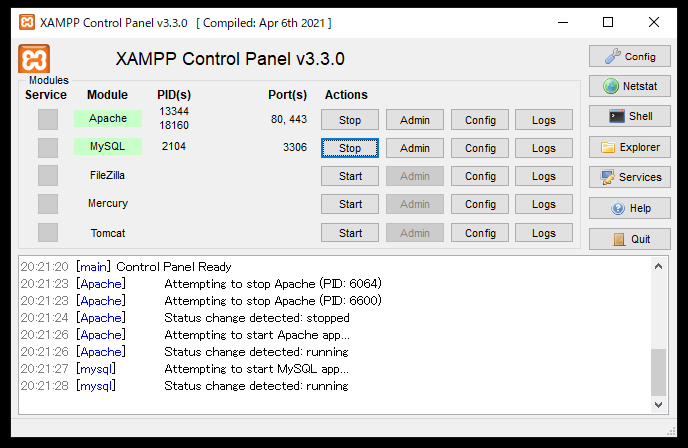Click the XAMPP logo in the header
This screenshot has height=448, width=688.
34,59
